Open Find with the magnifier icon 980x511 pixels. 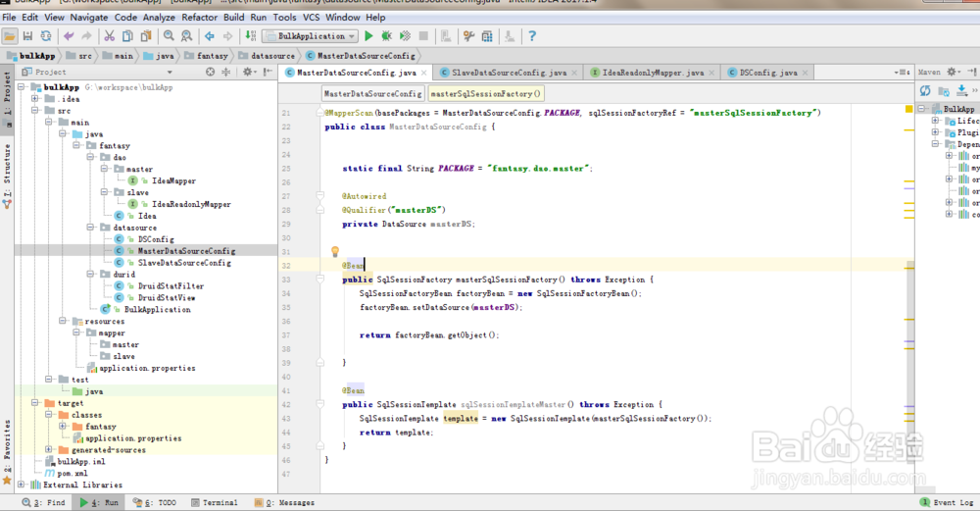169,36
